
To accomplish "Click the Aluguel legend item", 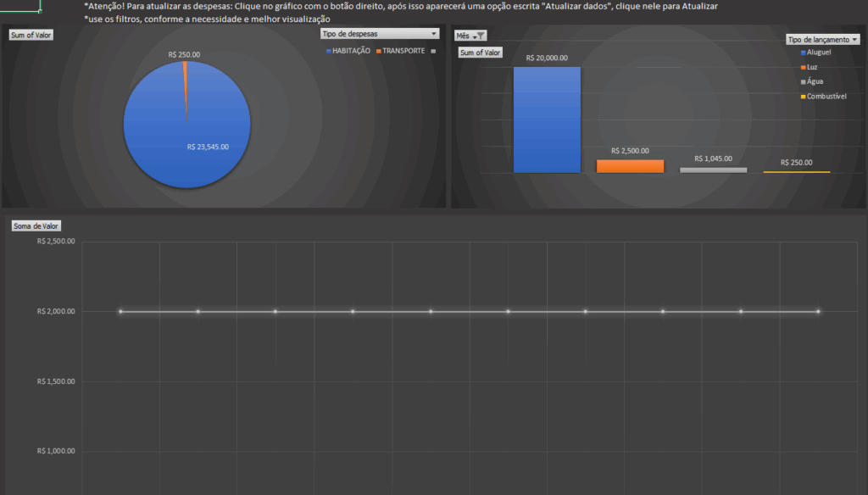I will tap(818, 53).
